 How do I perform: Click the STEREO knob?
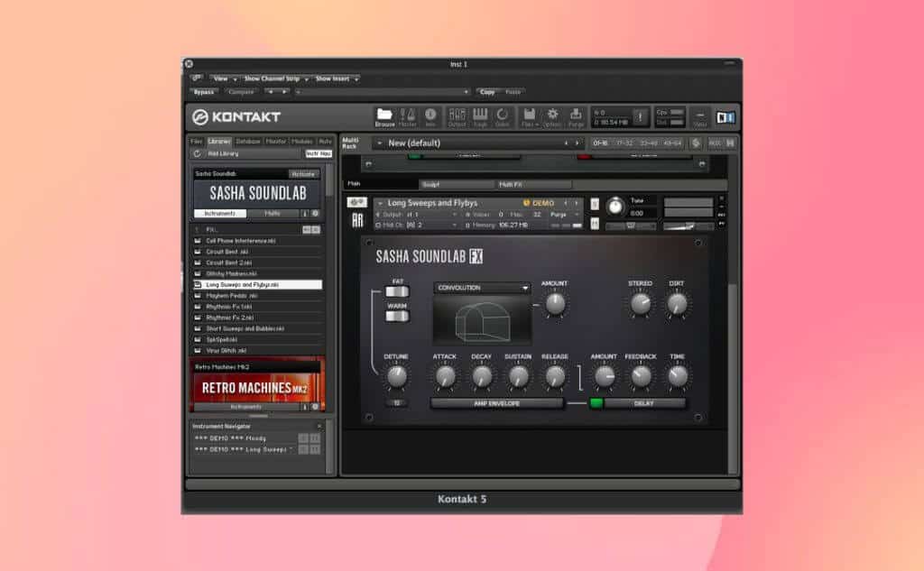point(640,304)
